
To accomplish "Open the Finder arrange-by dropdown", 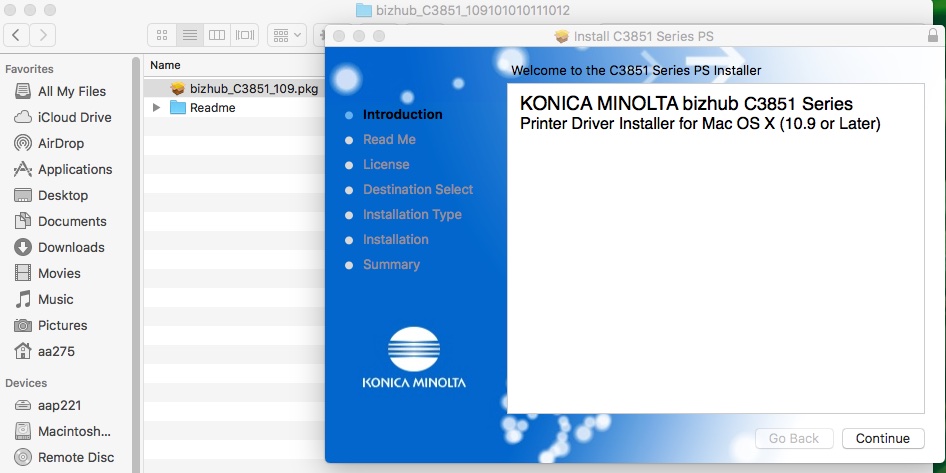I will [287, 35].
